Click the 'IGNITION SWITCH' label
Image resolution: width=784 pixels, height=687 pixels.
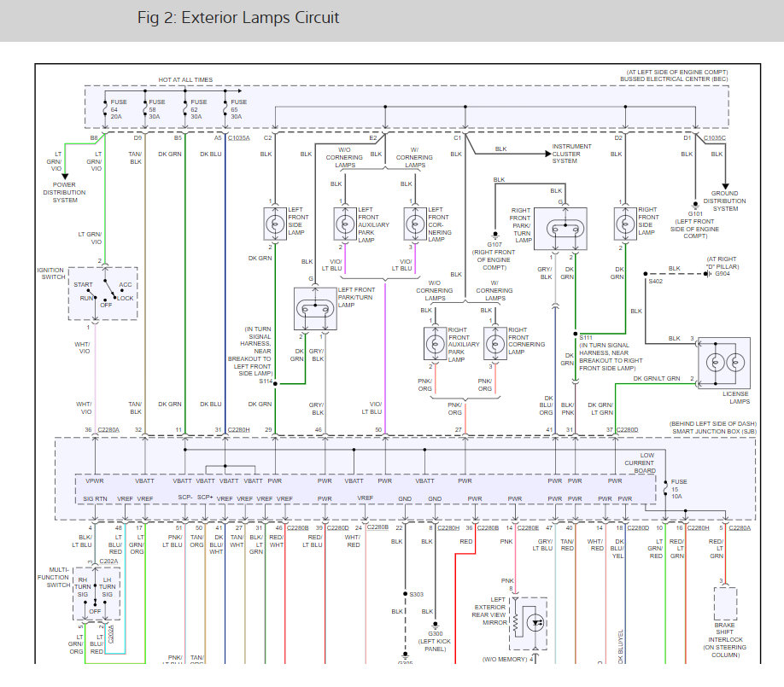(51, 273)
